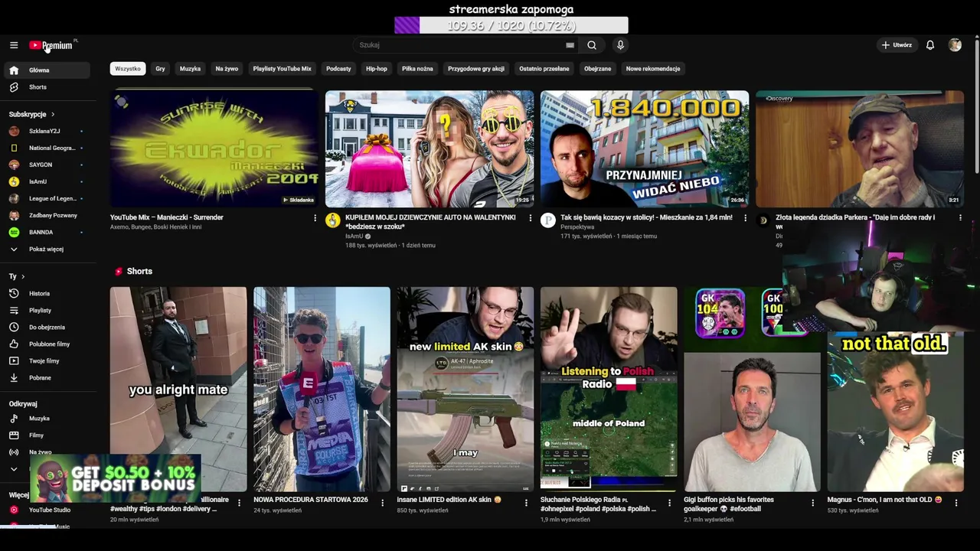Go to Główna home in sidebar
Viewport: 980px width, 551px height.
coord(46,70)
